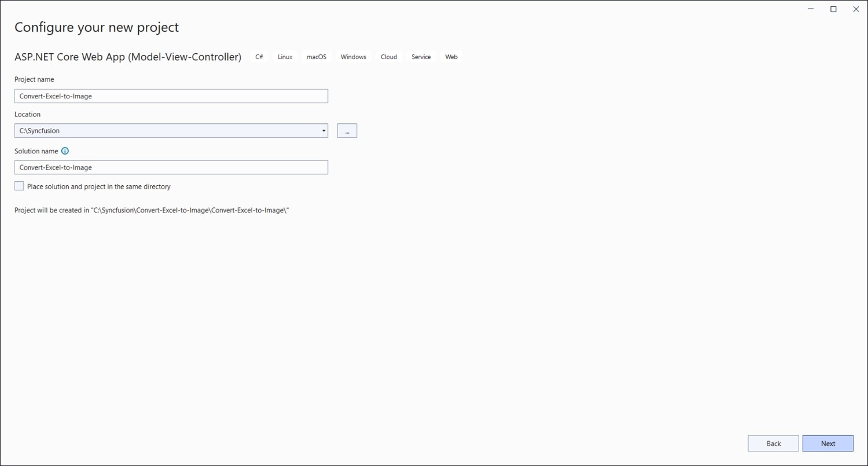This screenshot has height=466, width=868.
Task: Select the C# language tag
Action: 259,57
